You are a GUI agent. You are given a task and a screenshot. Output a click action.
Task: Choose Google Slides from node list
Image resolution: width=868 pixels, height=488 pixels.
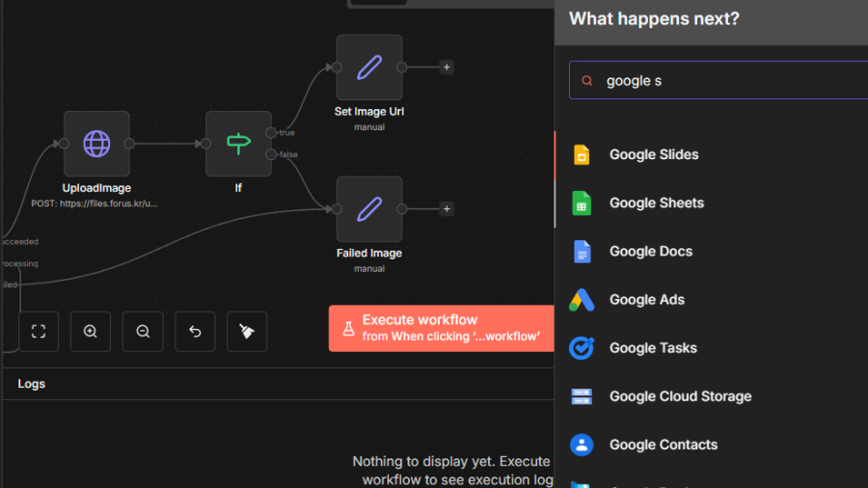click(x=653, y=155)
